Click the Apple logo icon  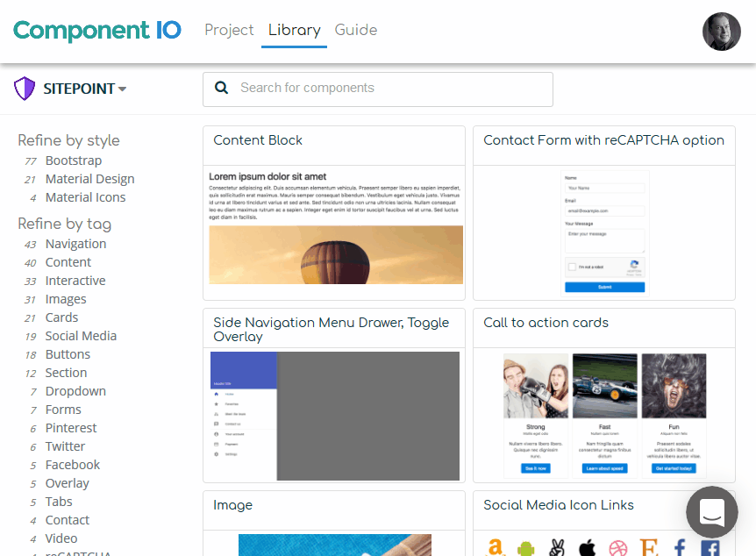(x=588, y=549)
